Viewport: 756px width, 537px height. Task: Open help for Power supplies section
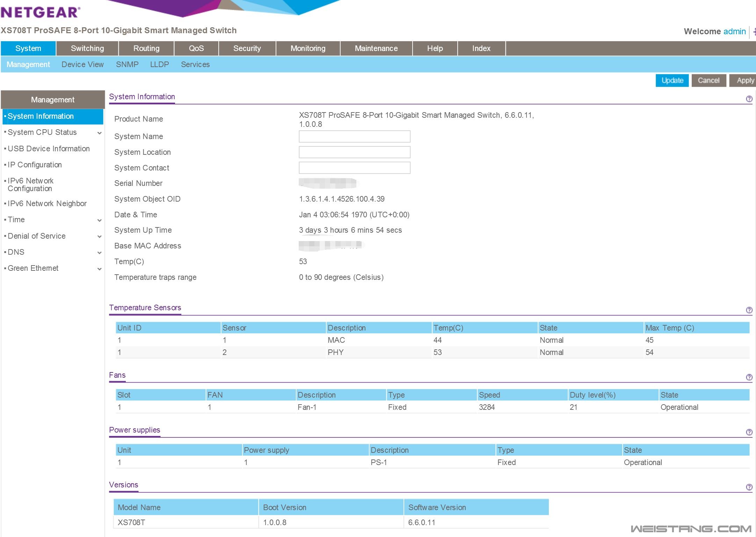coord(749,432)
